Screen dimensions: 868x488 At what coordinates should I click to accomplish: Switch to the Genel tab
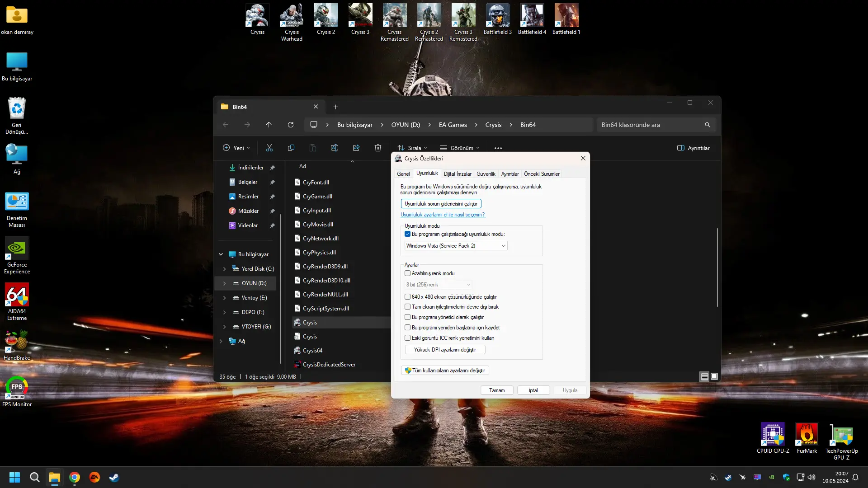(403, 174)
